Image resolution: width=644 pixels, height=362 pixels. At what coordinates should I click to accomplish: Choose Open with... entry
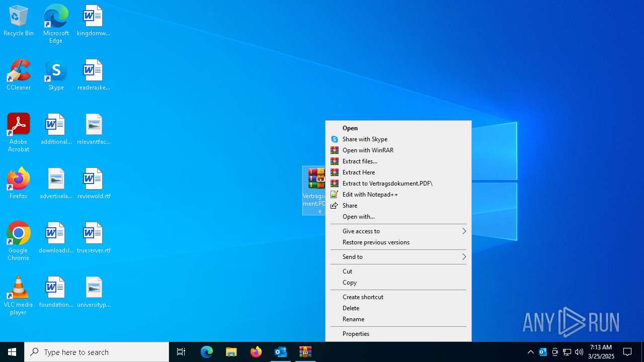398,217
